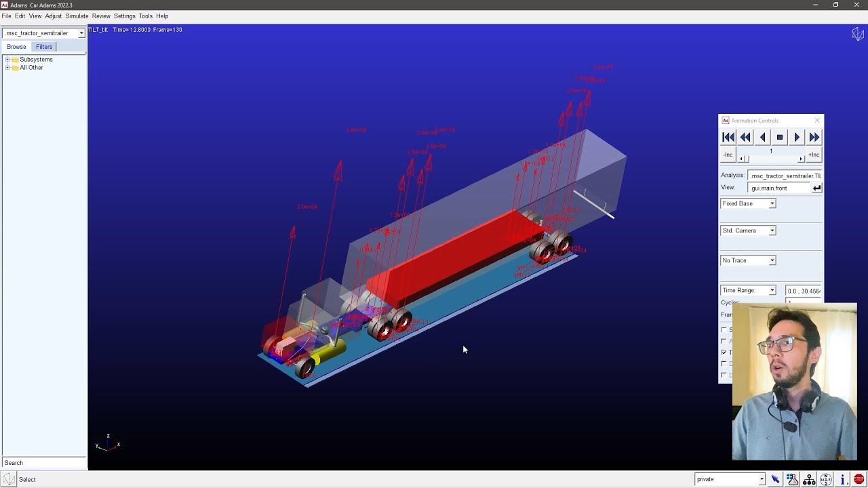Viewport: 868px width, 488px height.
Task: Click the frame slider left arrow
Action: [x=742, y=159]
